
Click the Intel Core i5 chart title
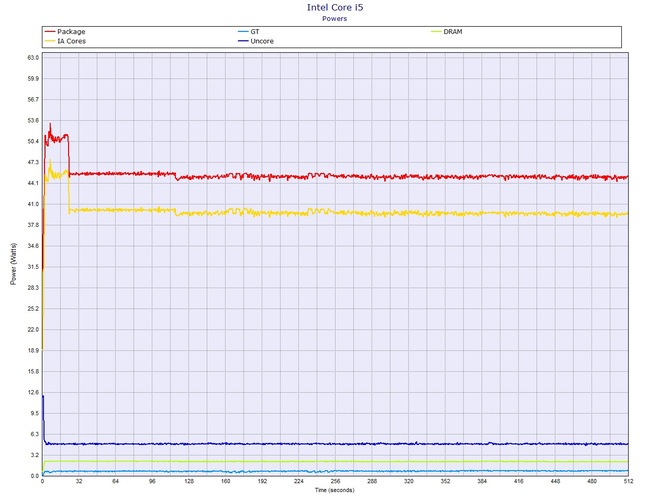click(x=335, y=7)
